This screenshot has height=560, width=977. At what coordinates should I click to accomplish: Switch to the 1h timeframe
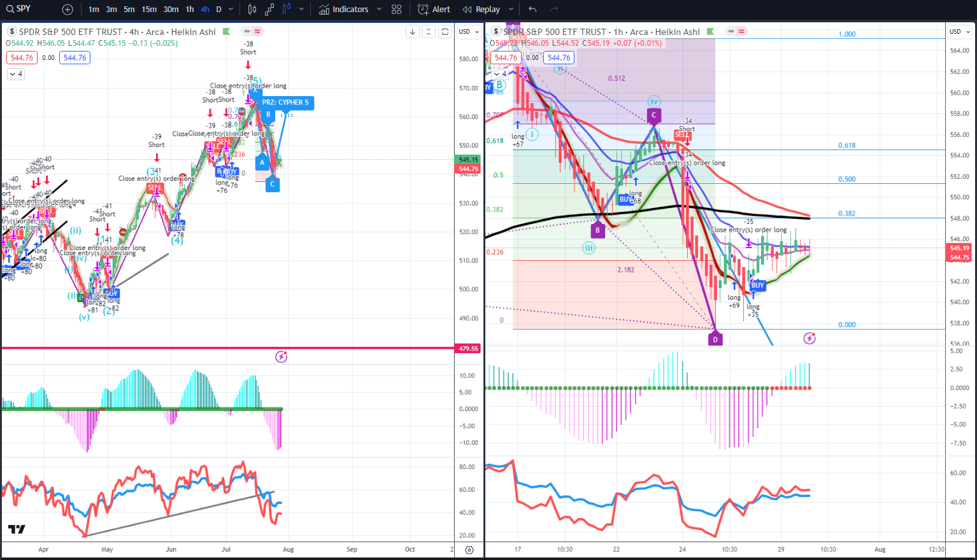pos(190,10)
